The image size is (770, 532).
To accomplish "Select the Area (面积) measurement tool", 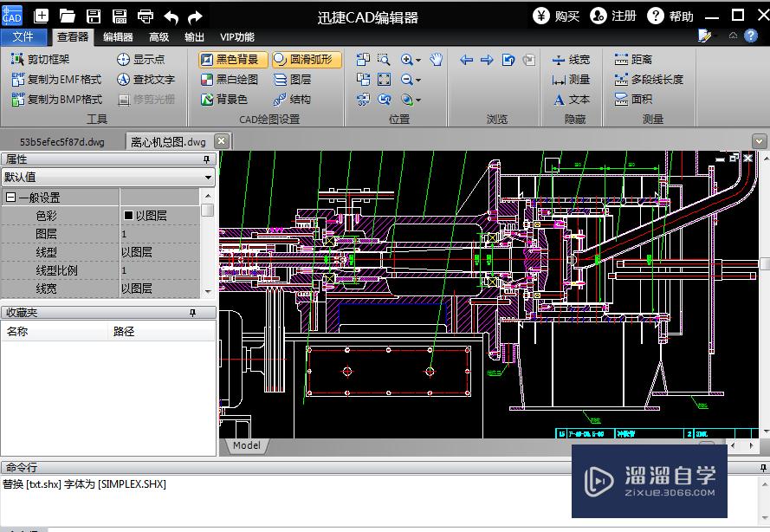I will (634, 100).
